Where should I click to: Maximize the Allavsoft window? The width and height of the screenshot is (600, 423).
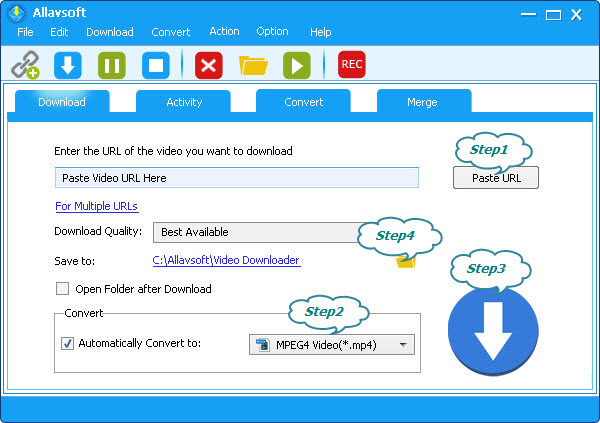tap(553, 15)
